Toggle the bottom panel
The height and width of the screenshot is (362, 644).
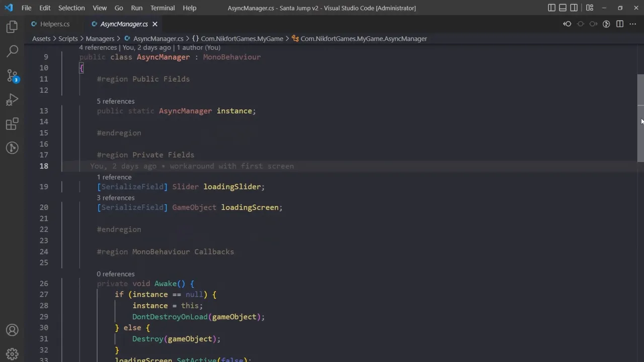click(563, 8)
